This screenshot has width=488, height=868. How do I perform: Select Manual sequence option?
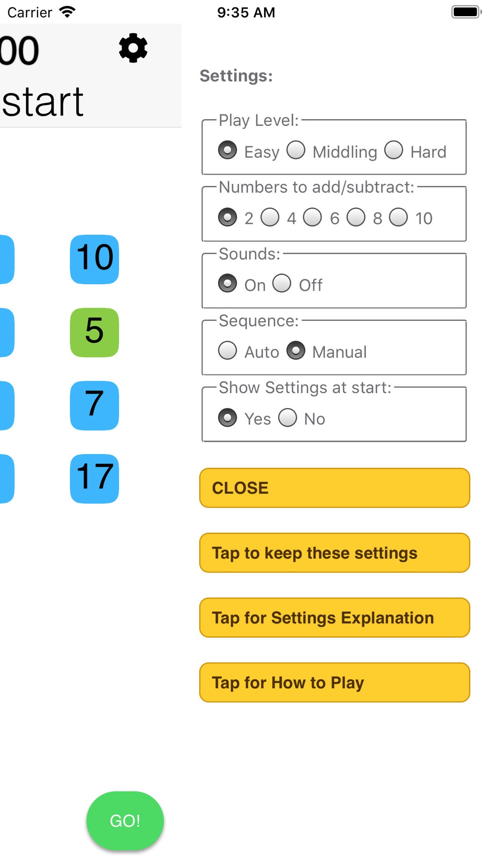click(296, 351)
